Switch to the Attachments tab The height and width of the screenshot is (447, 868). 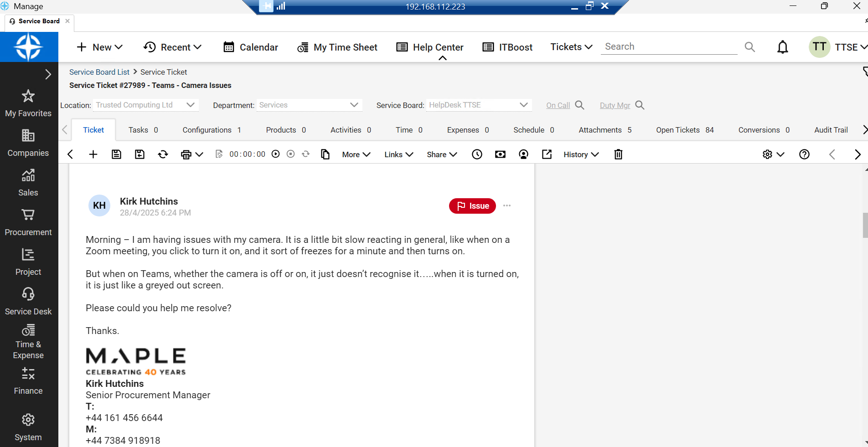(x=605, y=130)
